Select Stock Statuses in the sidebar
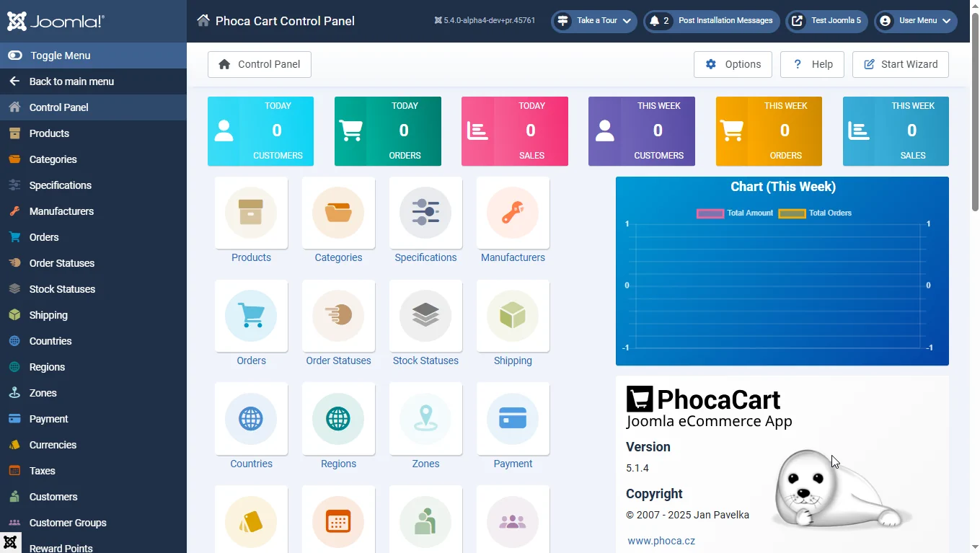Image resolution: width=980 pixels, height=553 pixels. tap(93, 289)
